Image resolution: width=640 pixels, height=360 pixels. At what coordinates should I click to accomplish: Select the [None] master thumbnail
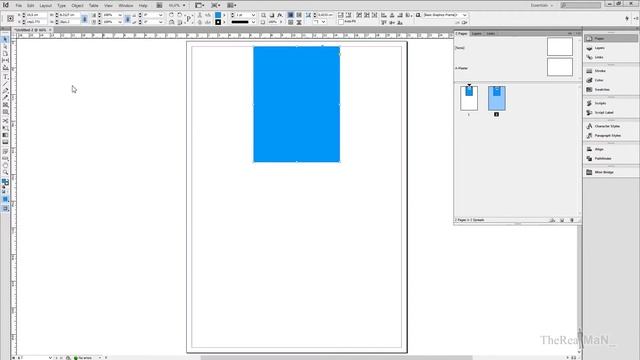coord(560,47)
